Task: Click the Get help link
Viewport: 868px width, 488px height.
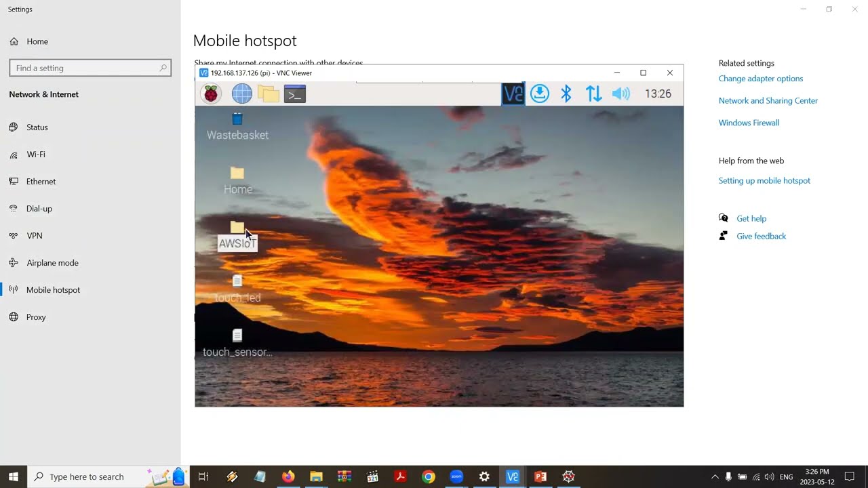Action: pyautogui.click(x=751, y=219)
